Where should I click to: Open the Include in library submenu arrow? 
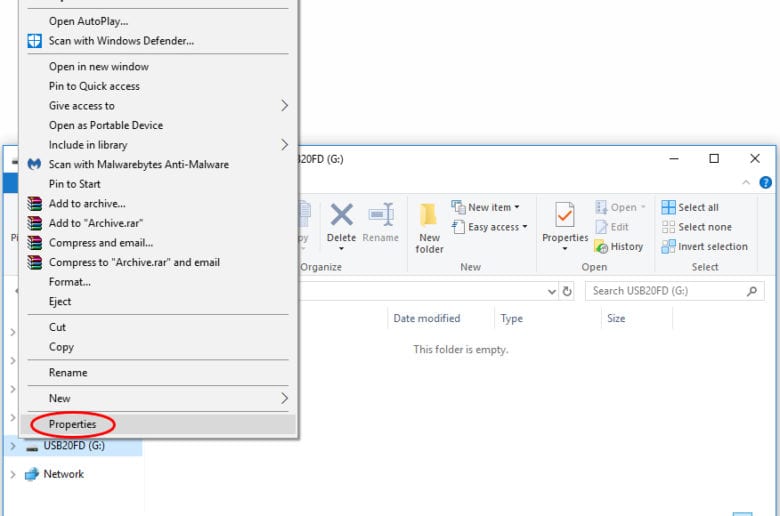point(284,145)
